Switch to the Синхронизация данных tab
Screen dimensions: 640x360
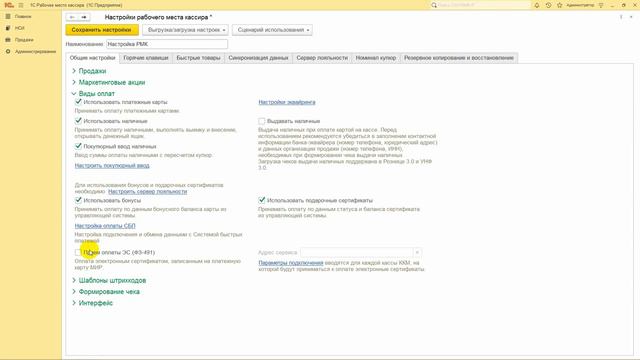(x=258, y=58)
